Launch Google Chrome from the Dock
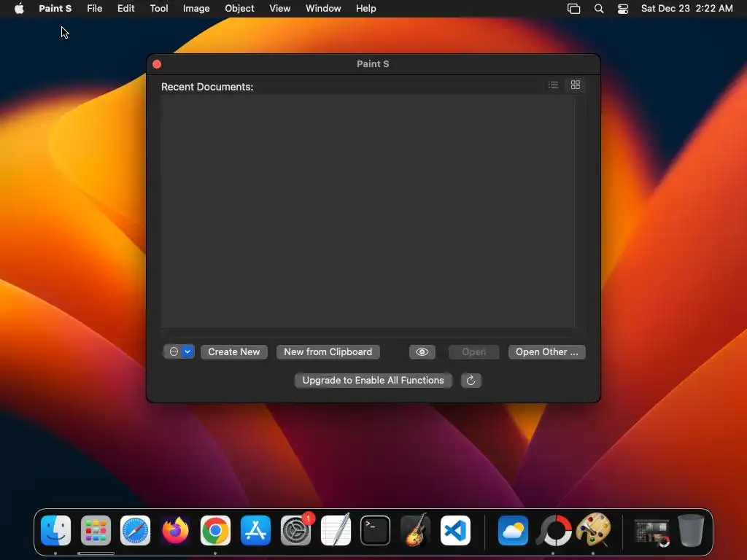Image resolution: width=747 pixels, height=560 pixels. click(215, 531)
